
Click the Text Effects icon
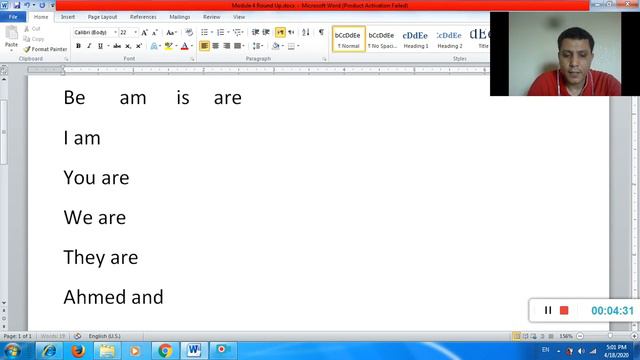coord(153,46)
